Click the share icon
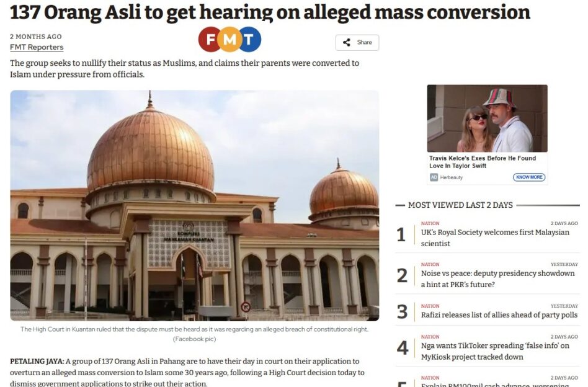The image size is (588, 387). pos(347,42)
